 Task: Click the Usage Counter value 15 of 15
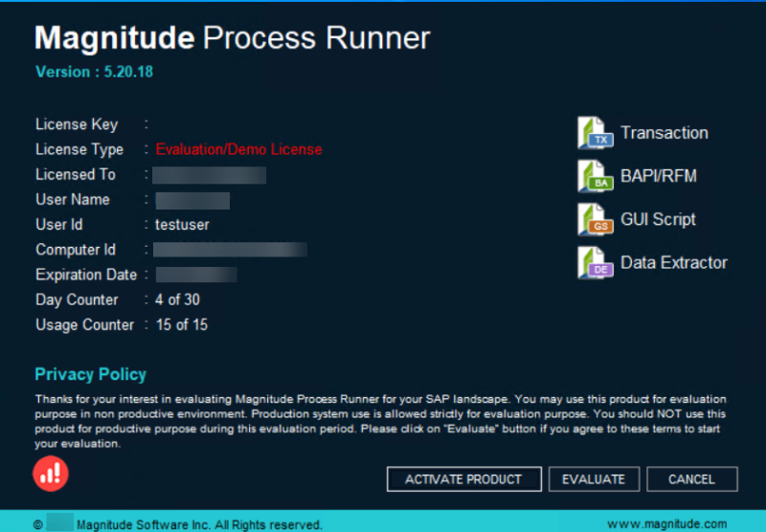181,324
